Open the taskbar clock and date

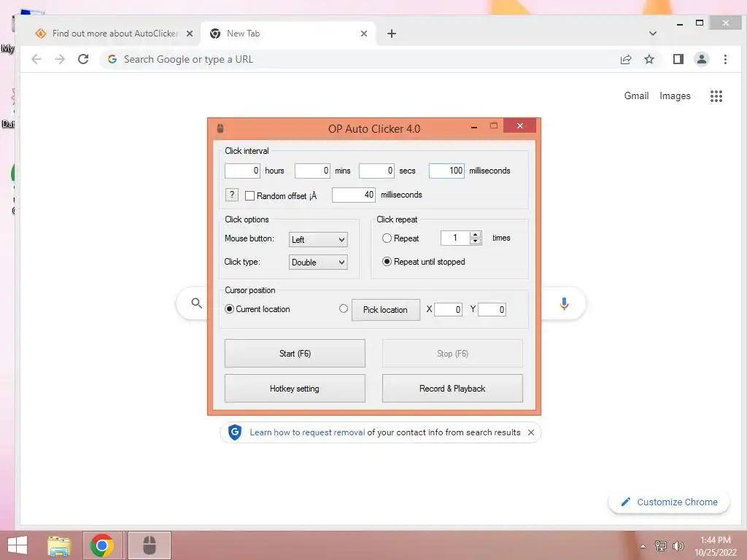click(x=716, y=545)
